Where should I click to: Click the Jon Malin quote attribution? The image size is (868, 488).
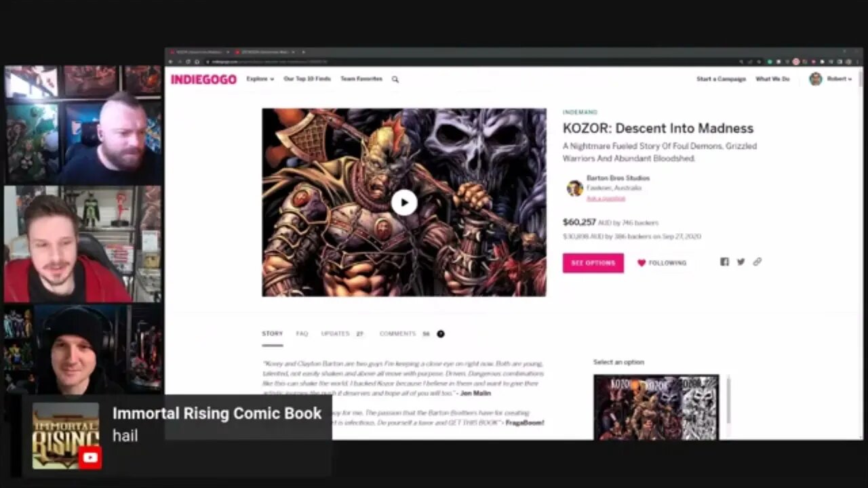(475, 393)
